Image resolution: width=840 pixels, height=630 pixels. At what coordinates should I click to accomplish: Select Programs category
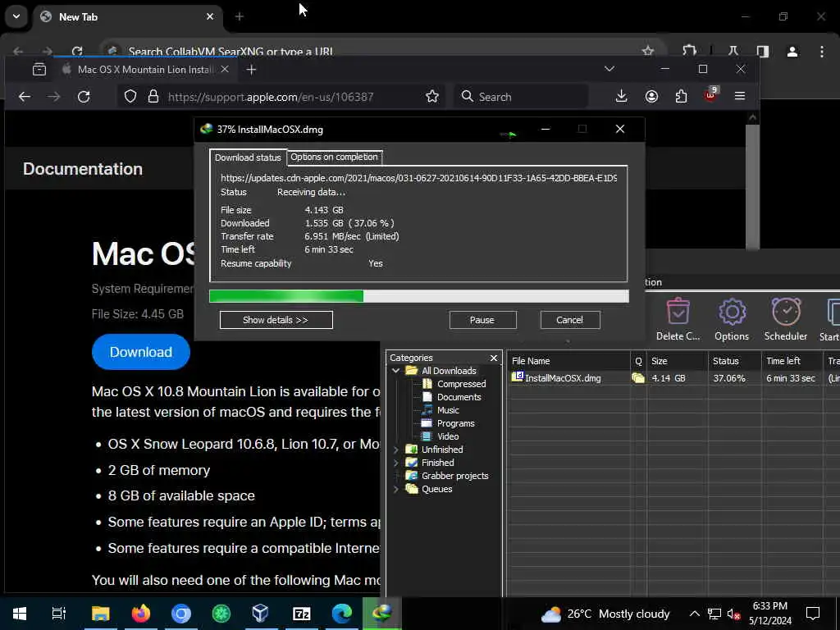click(455, 423)
